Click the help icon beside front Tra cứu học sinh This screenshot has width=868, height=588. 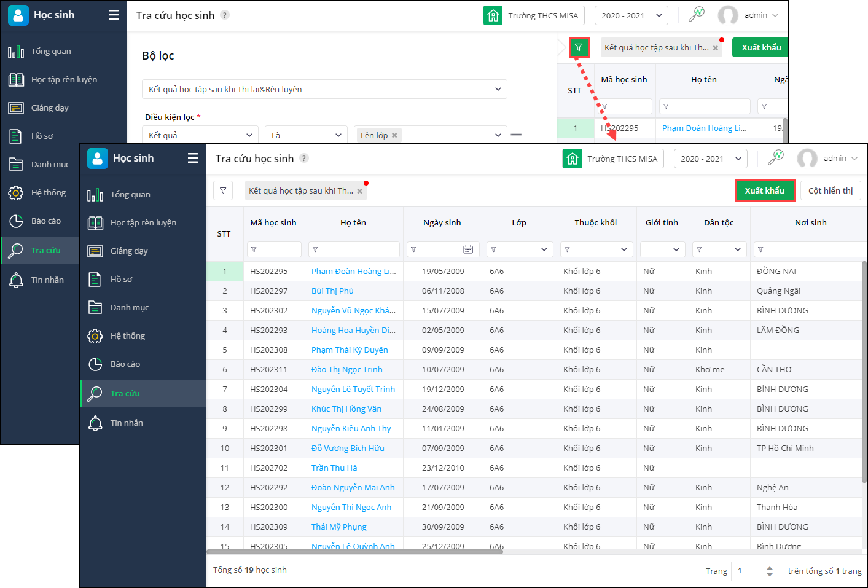tap(304, 159)
